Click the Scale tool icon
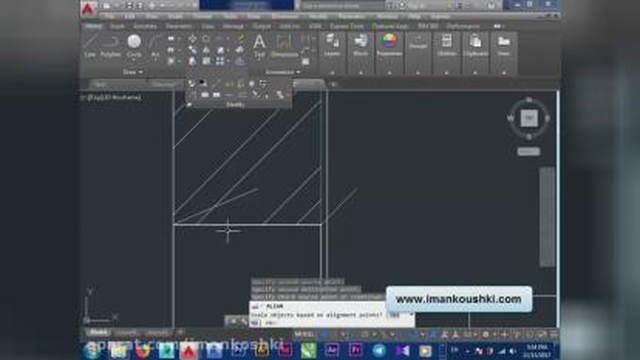 [x=206, y=61]
